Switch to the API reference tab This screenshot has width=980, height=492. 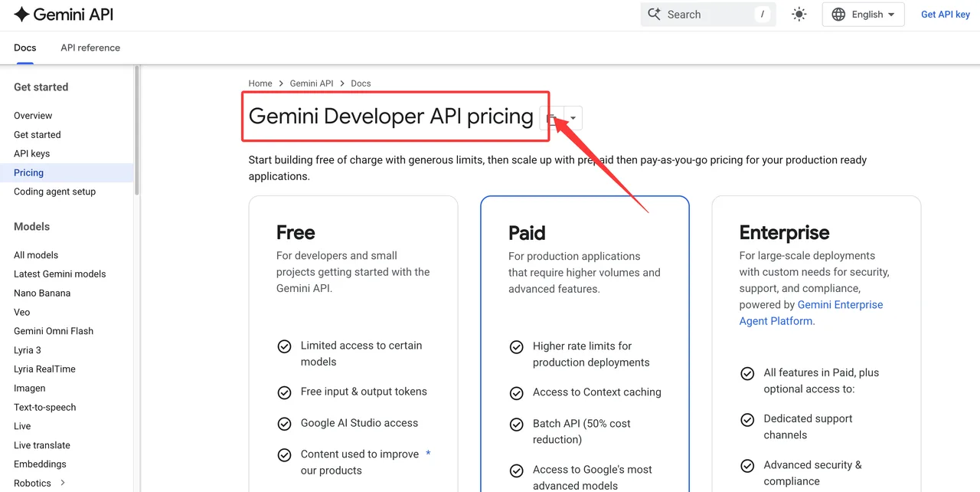[90, 48]
